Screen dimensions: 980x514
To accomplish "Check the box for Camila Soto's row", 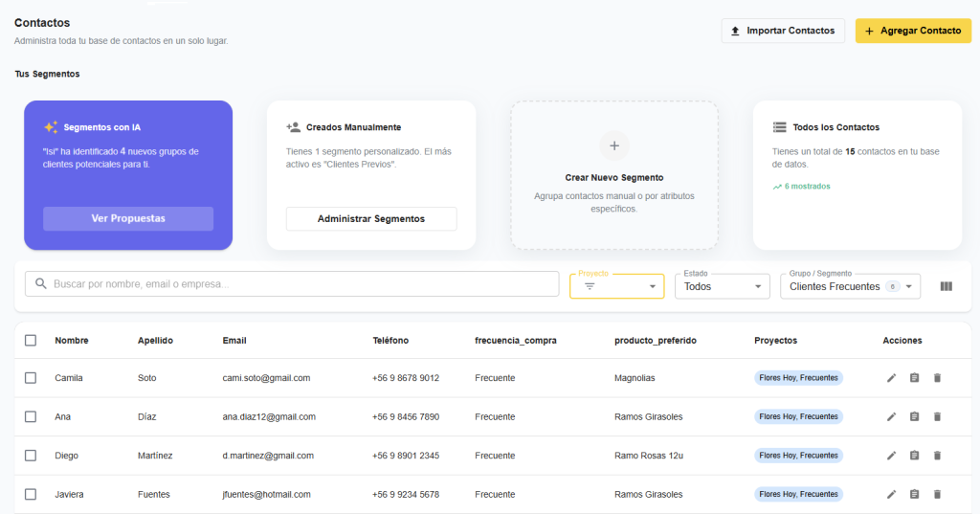I will click(x=31, y=378).
